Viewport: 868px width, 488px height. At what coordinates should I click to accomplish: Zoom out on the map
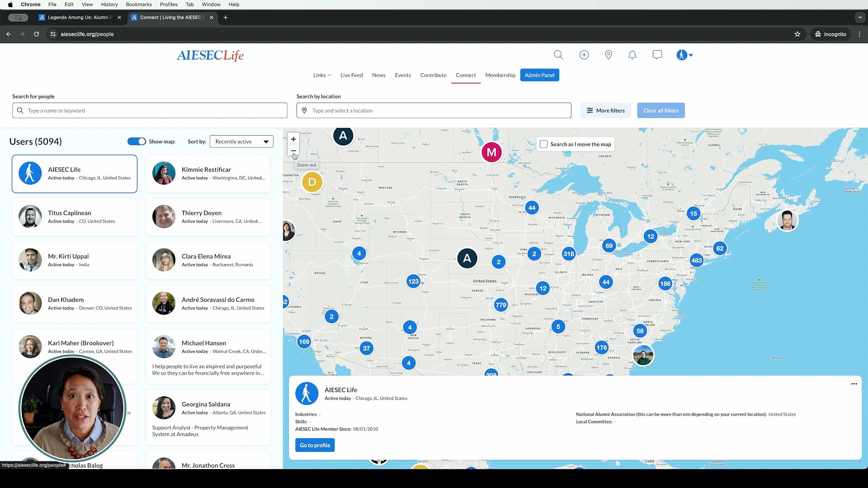pyautogui.click(x=293, y=150)
